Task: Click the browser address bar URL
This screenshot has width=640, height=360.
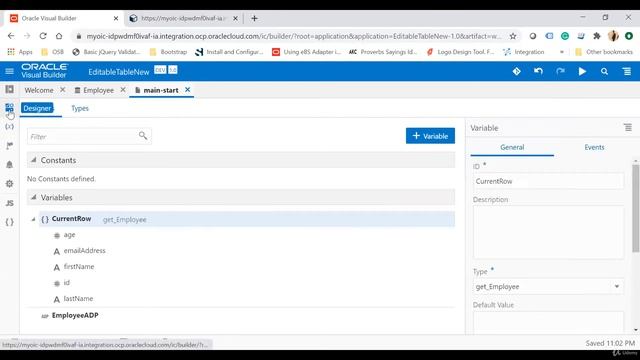Action: 294,36
